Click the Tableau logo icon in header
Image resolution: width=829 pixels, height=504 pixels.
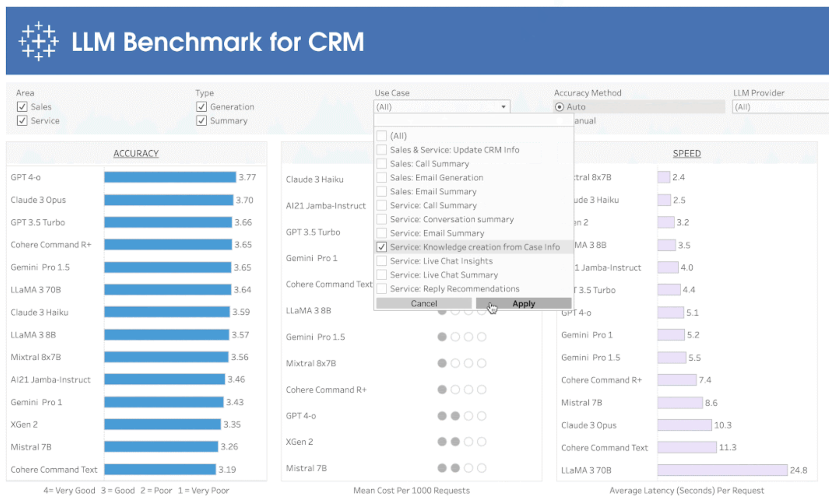point(38,41)
